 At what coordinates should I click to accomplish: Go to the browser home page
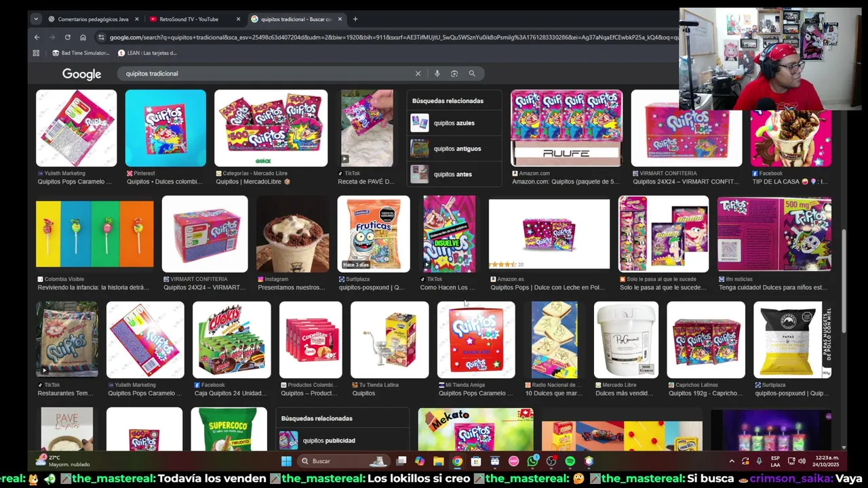pos(83,37)
